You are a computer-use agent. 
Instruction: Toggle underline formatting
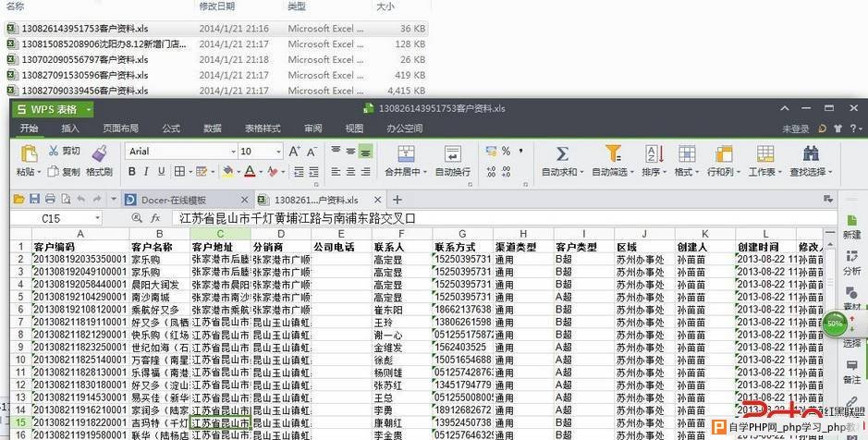(x=161, y=172)
